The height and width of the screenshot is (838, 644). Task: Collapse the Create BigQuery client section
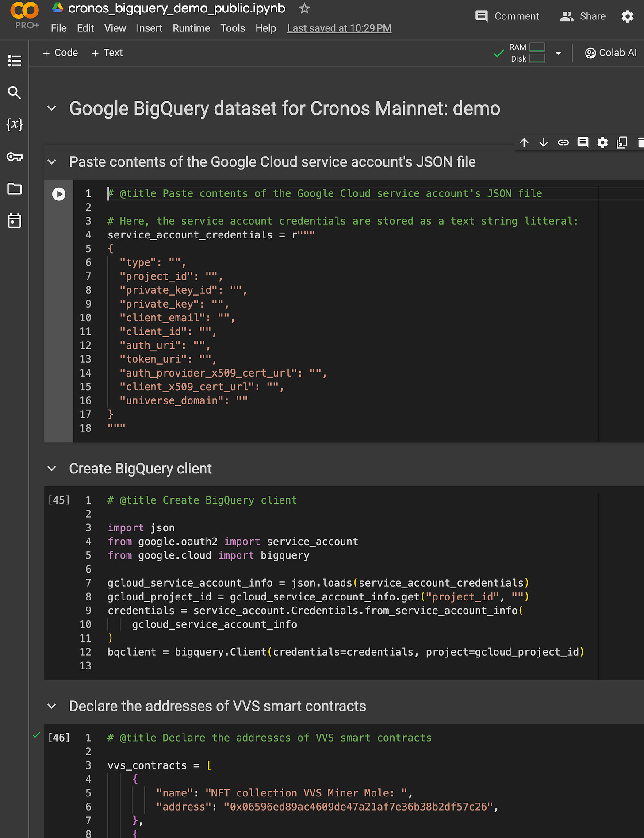click(x=52, y=469)
